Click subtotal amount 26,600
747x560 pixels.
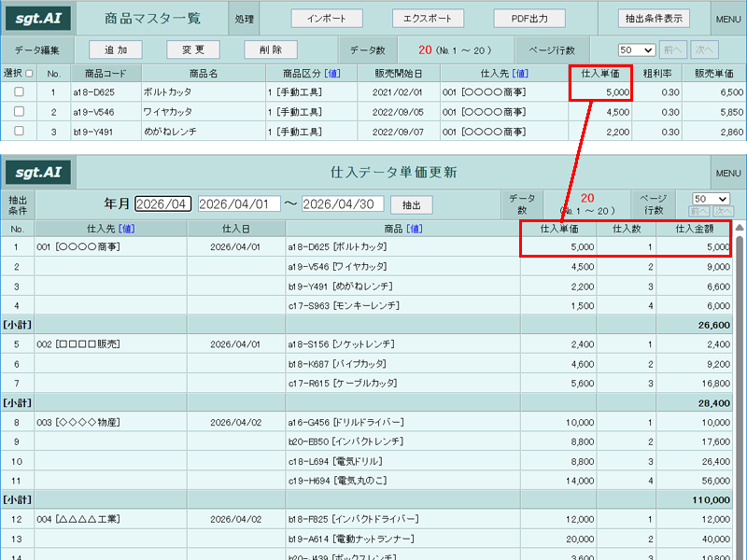[x=713, y=325]
